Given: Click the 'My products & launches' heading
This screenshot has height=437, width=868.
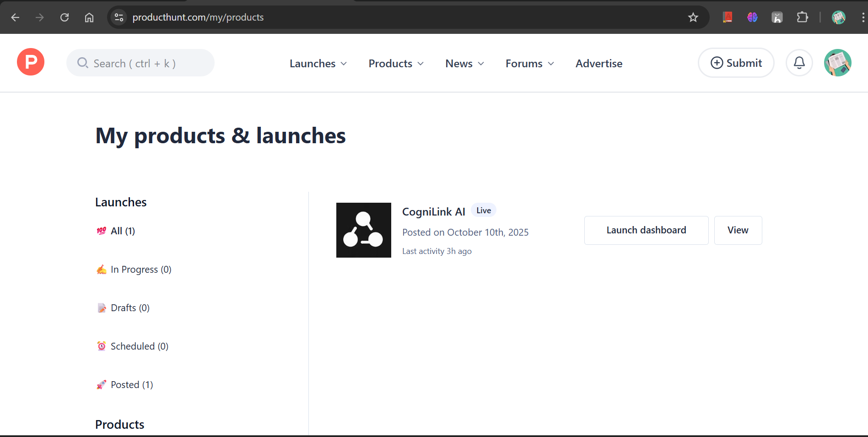Looking at the screenshot, I should [x=221, y=136].
